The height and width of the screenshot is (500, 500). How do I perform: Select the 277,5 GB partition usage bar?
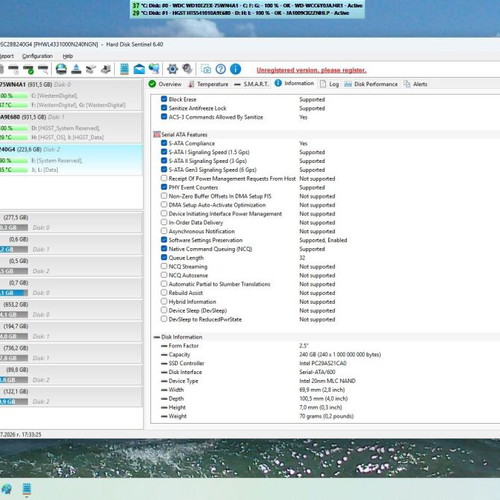point(14,228)
